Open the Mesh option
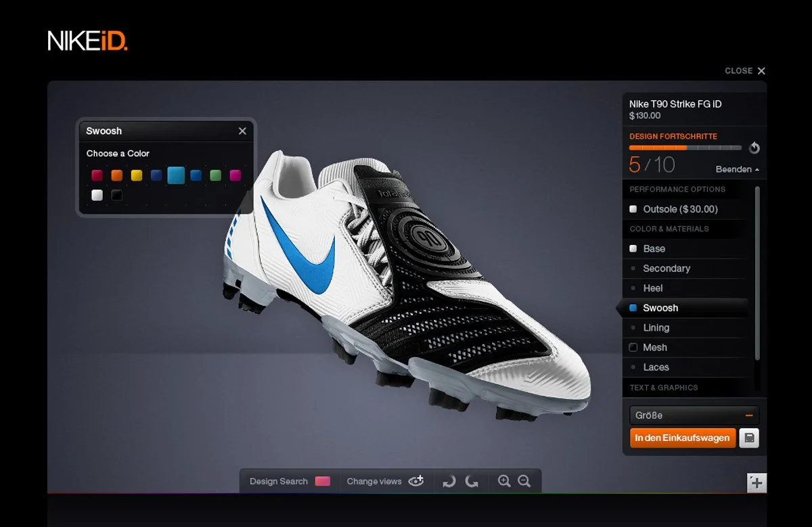Screen dimensions: 812x527 click(686, 347)
